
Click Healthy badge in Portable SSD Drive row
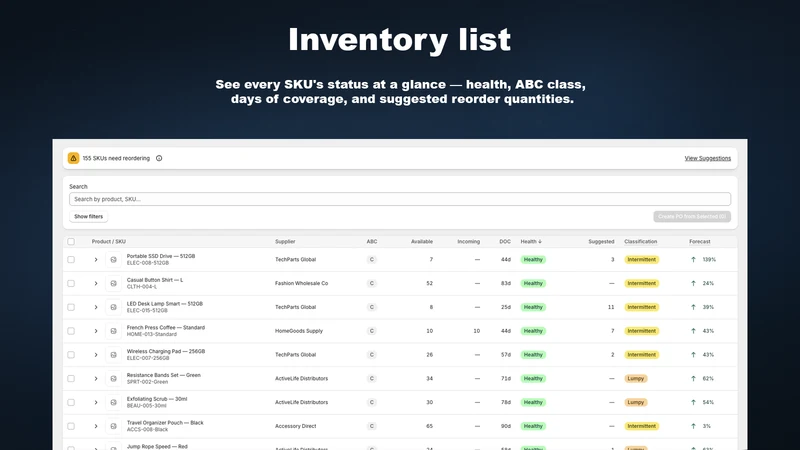pyautogui.click(x=533, y=260)
